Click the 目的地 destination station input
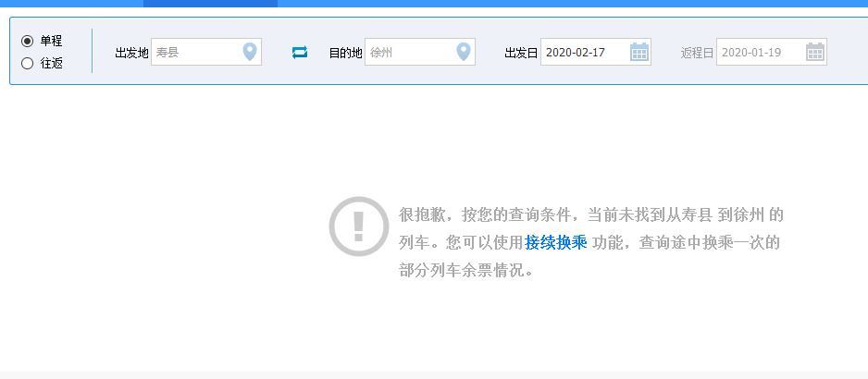The height and width of the screenshot is (379, 868). (x=419, y=52)
